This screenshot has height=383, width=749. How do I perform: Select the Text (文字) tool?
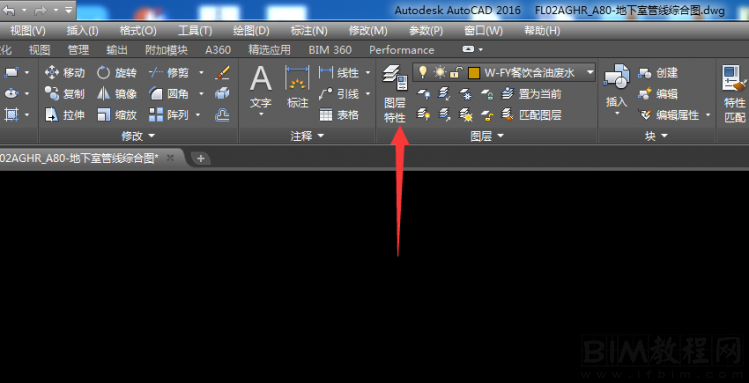pyautogui.click(x=261, y=91)
